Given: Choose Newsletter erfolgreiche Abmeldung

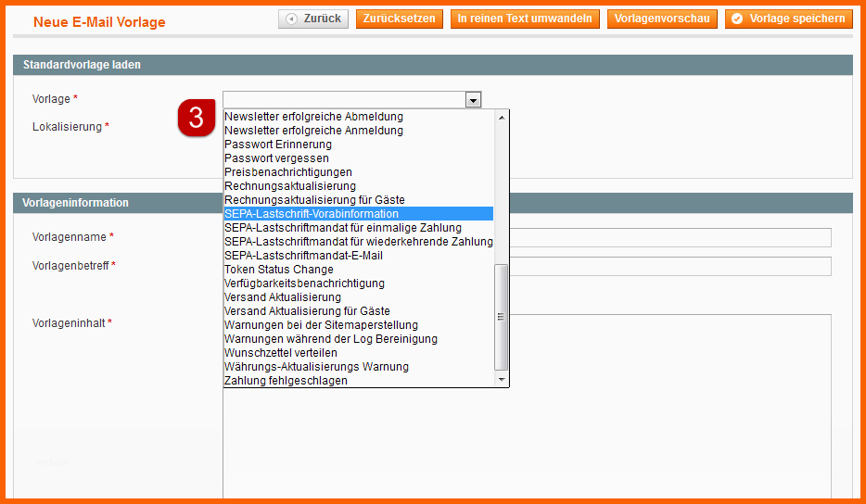Looking at the screenshot, I should click(x=313, y=117).
